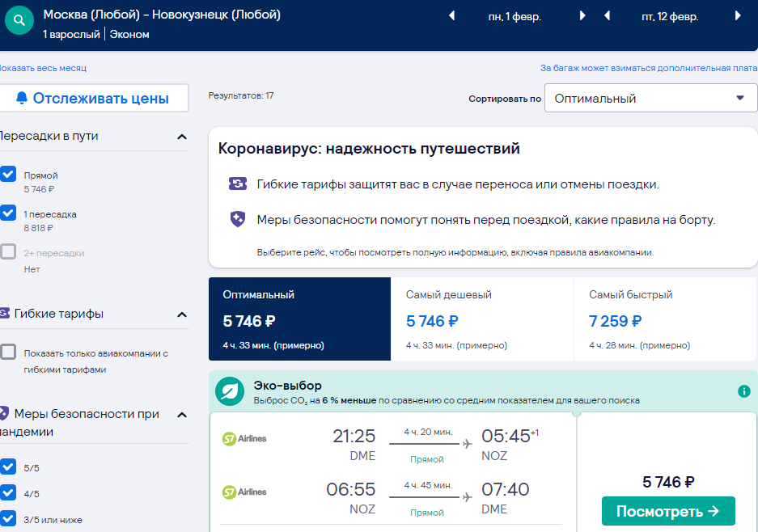The image size is (758, 532).
Task: Collapse the Гибкие тарифы section
Action: 182,315
